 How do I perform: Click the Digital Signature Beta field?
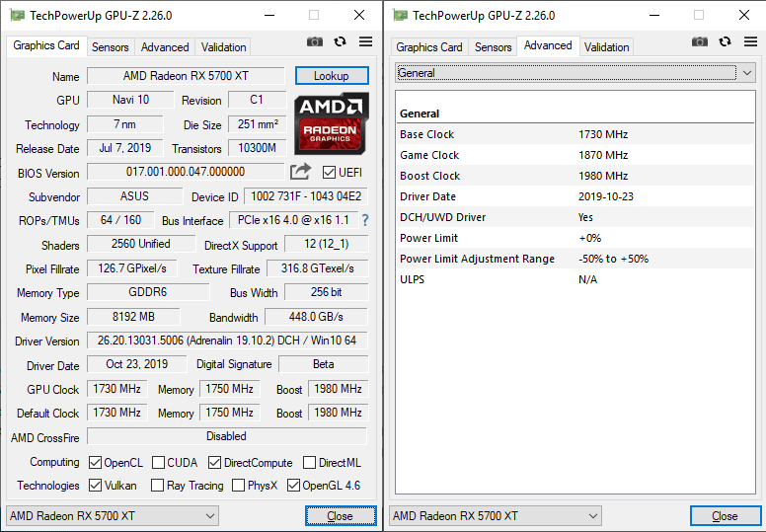tap(324, 364)
